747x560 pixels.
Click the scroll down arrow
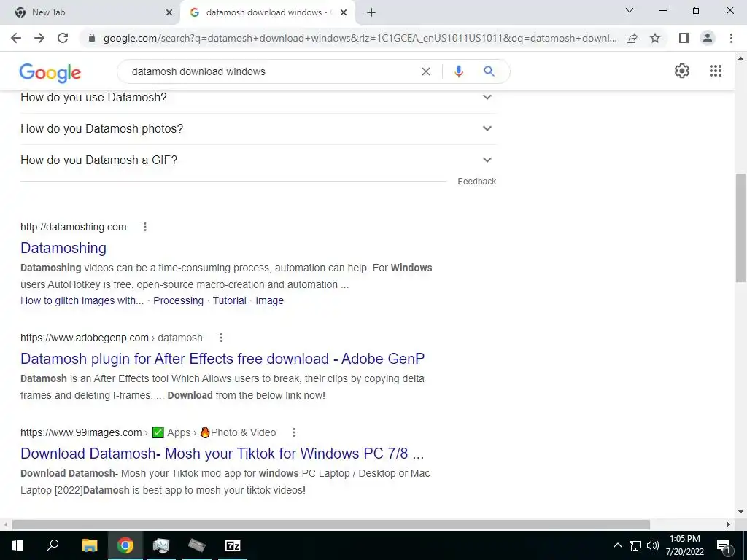click(x=740, y=512)
